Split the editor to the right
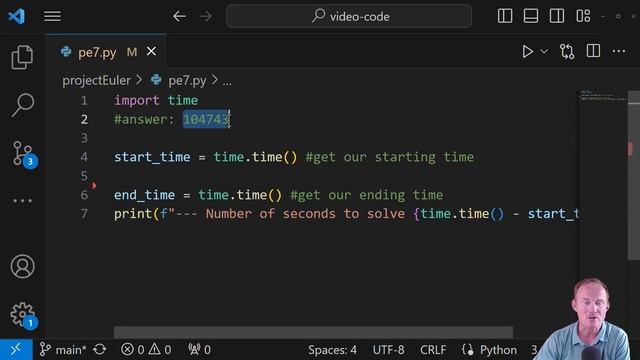 [x=593, y=51]
